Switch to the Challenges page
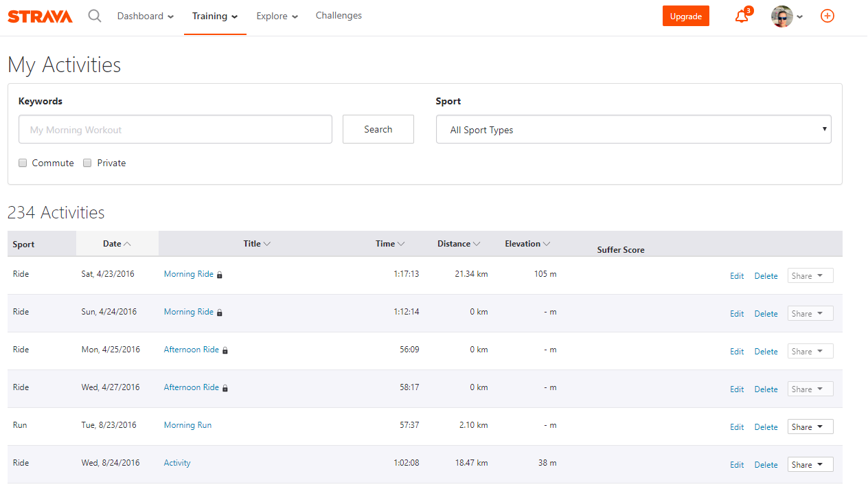The image size is (868, 500). coord(339,15)
